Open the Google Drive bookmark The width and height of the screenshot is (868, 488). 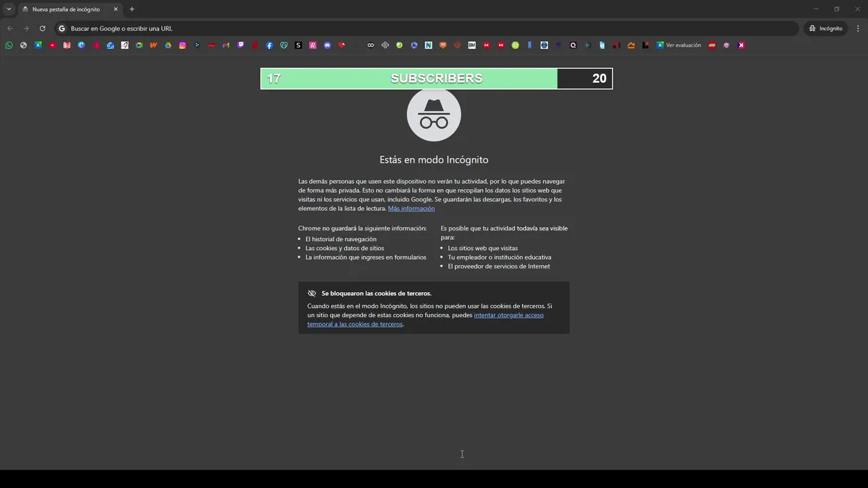[168, 45]
